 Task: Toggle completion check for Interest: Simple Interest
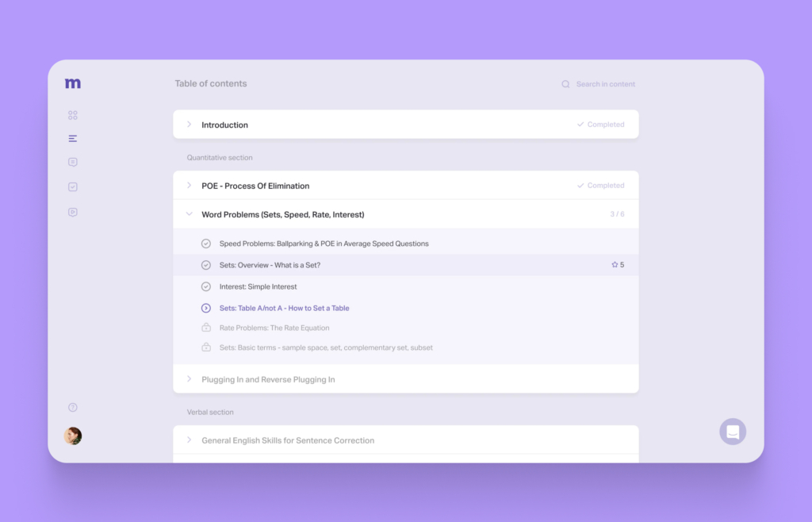click(206, 286)
